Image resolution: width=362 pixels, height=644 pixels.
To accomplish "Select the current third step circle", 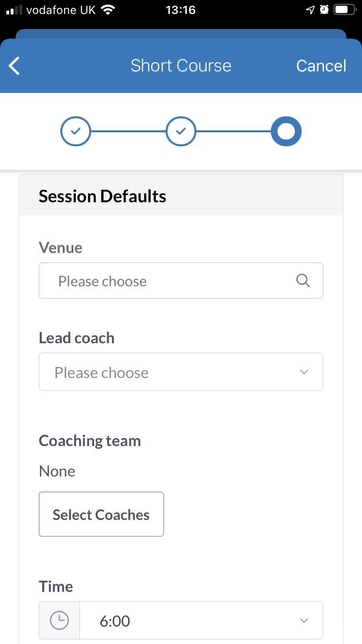I will (x=286, y=131).
